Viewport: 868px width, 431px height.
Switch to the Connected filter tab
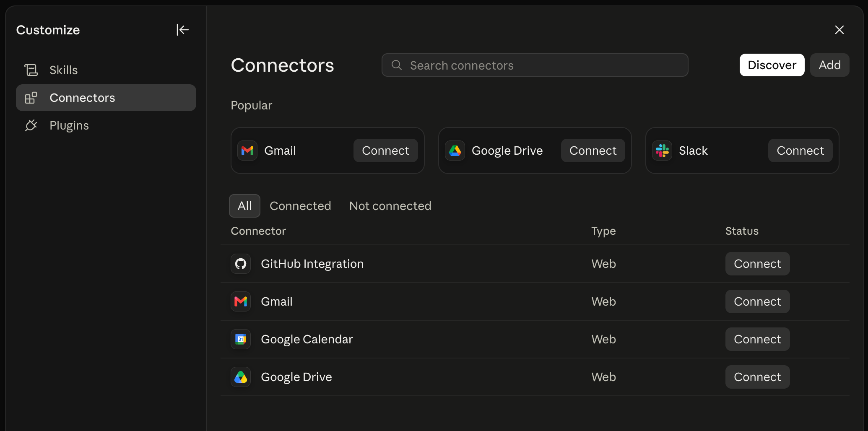[300, 206]
